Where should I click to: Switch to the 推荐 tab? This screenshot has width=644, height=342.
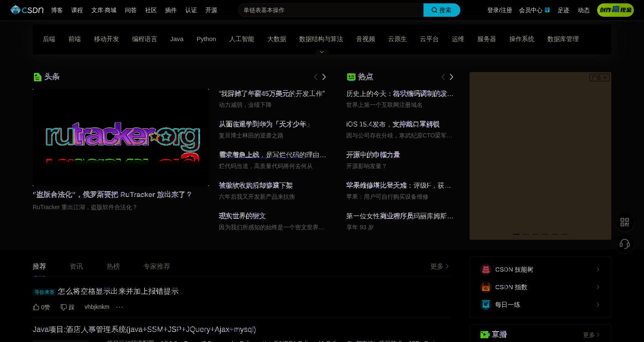39,267
